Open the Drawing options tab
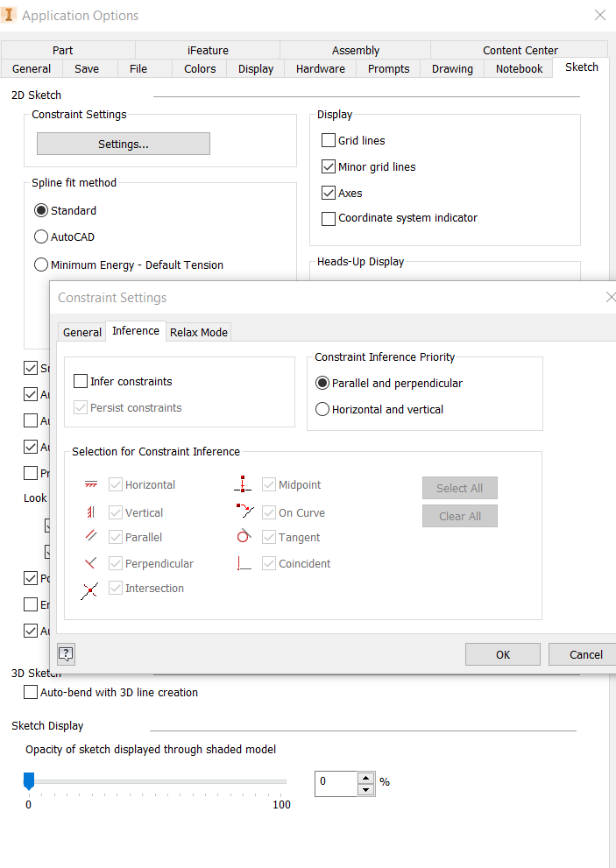Screen dimensions: 616x868 (451, 68)
